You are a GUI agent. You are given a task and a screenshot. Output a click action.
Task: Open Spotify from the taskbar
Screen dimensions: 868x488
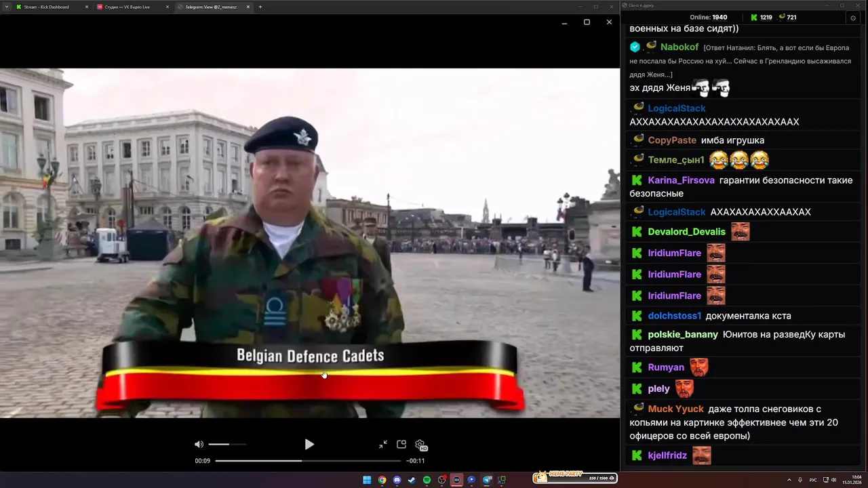(x=427, y=480)
